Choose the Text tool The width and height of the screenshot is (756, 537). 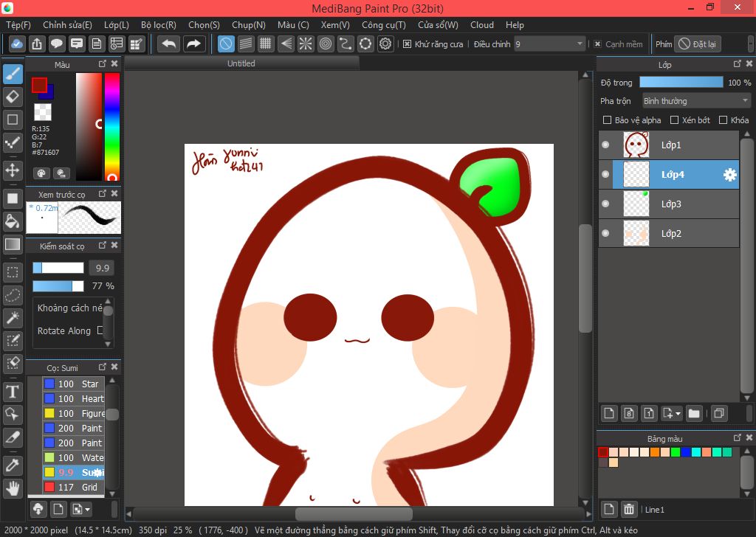coord(13,391)
